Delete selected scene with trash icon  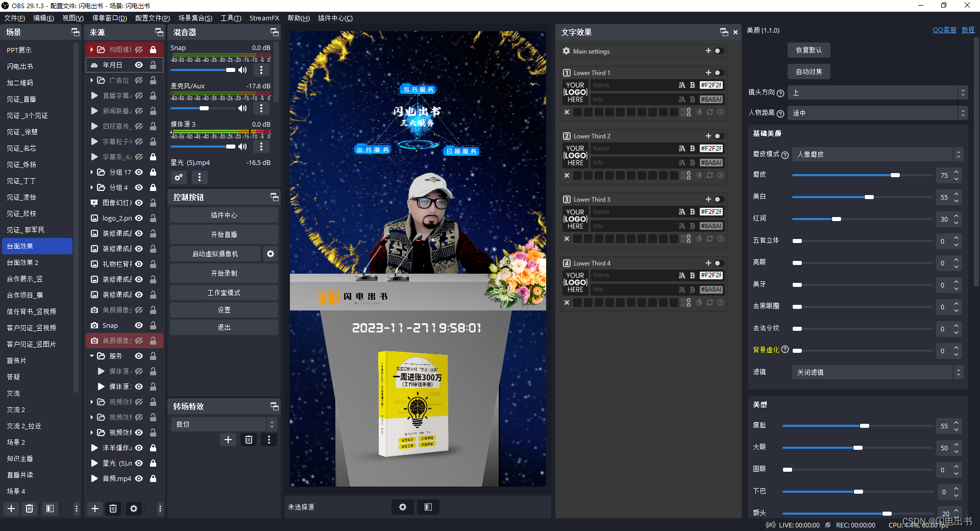click(30, 509)
